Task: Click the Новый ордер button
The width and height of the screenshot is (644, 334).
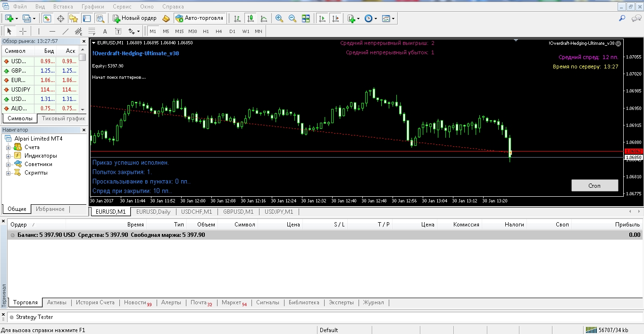Action: [135, 18]
